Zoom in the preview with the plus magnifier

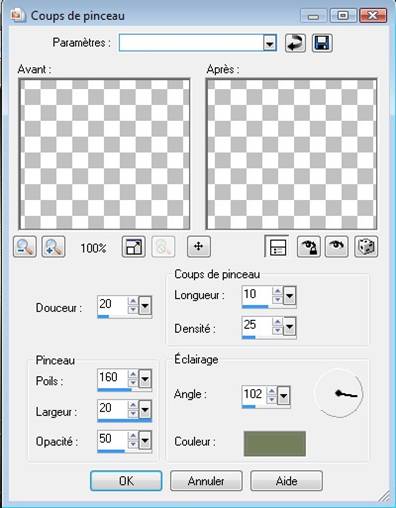point(53,247)
